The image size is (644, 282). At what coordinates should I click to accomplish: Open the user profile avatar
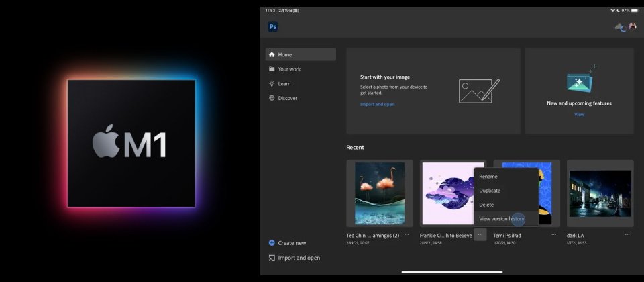tap(632, 27)
